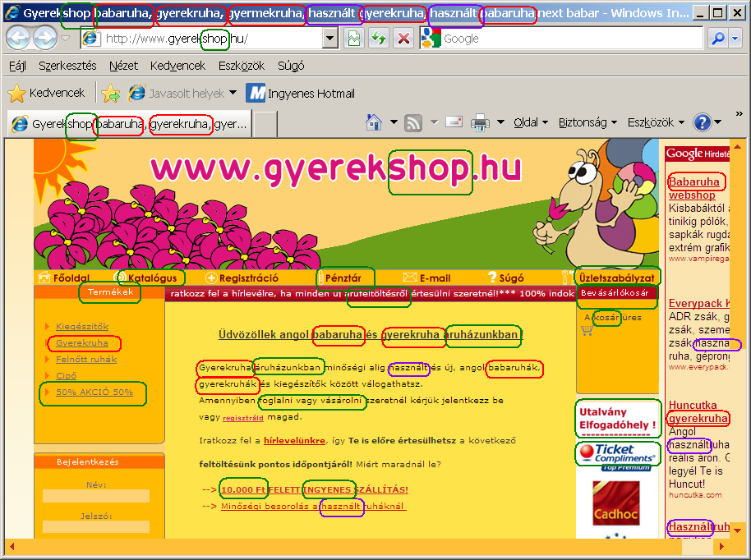Click the Google search provider icon

coord(431,39)
